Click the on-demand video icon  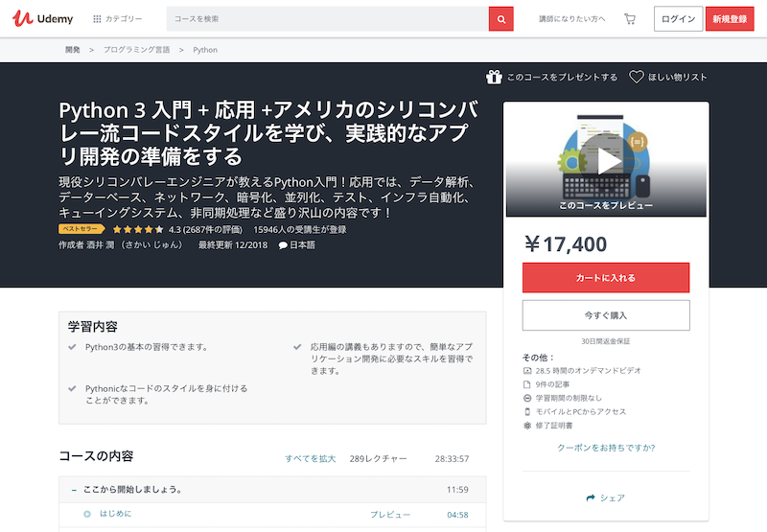click(527, 371)
